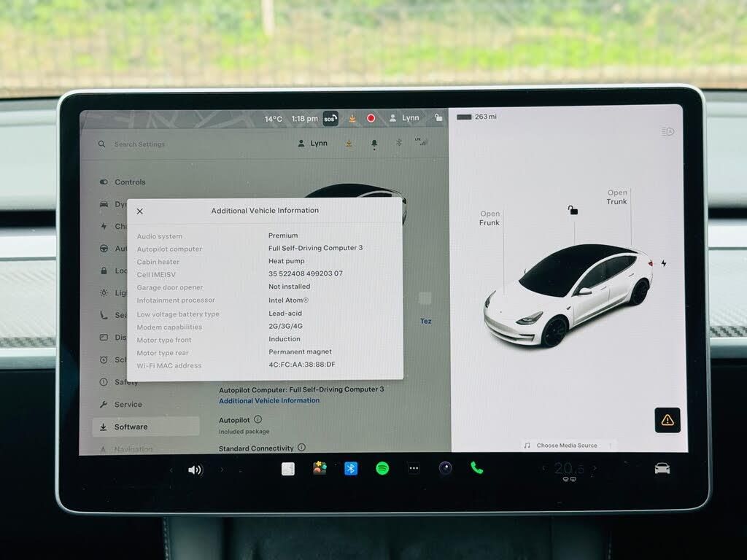Select the Display screen icon in the sidebar
747x560 pixels.
click(x=104, y=337)
